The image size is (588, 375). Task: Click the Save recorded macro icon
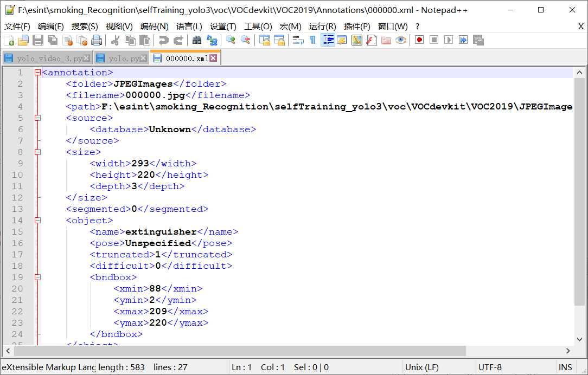[x=478, y=40]
